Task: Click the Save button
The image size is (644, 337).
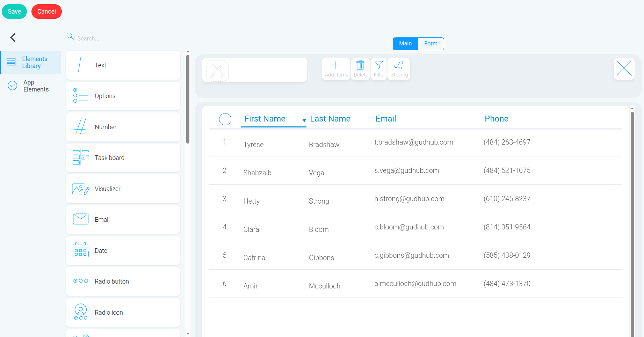Action: (14, 12)
